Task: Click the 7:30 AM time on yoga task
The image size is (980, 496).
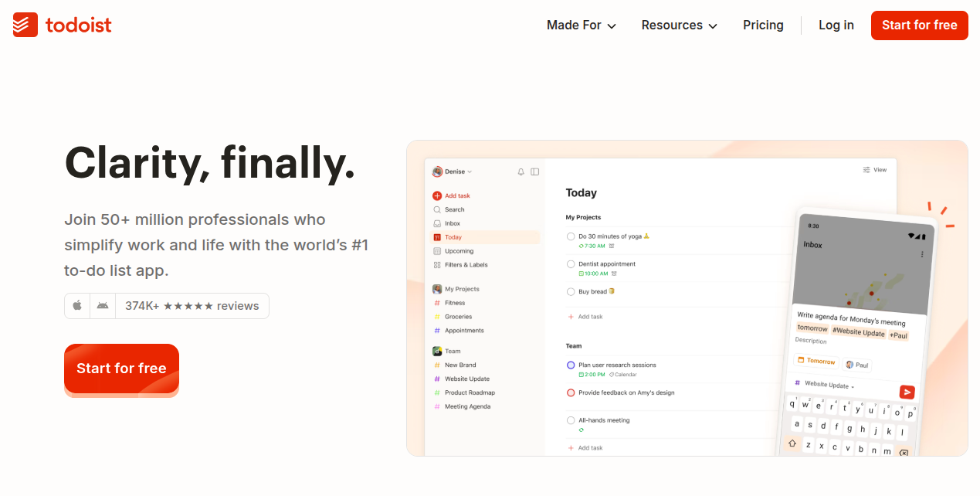Action: [x=592, y=246]
